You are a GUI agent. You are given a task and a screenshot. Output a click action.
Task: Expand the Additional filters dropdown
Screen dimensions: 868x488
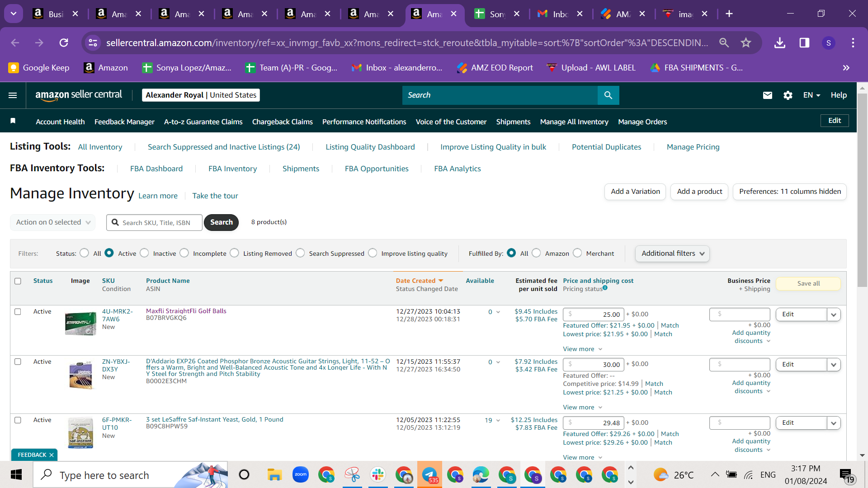(672, 253)
